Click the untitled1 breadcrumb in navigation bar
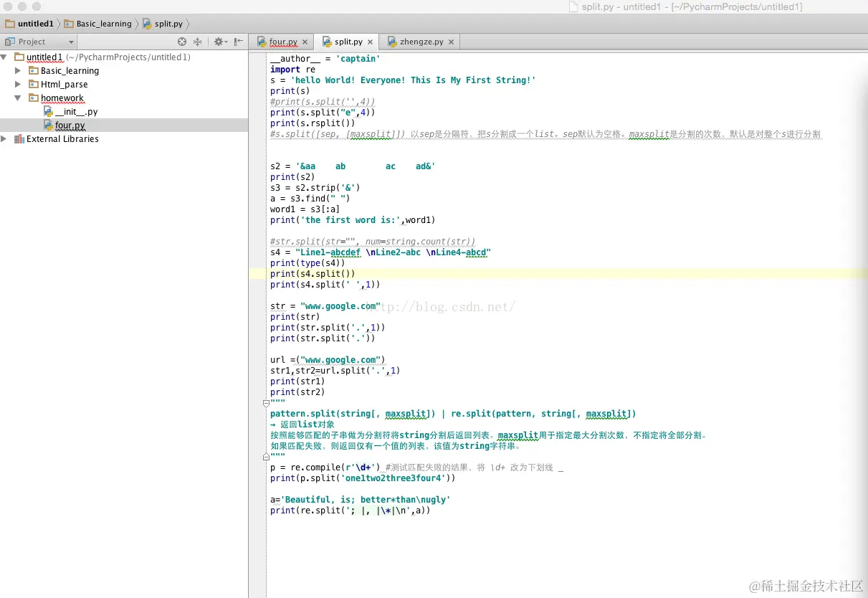This screenshot has width=868, height=598. point(29,24)
